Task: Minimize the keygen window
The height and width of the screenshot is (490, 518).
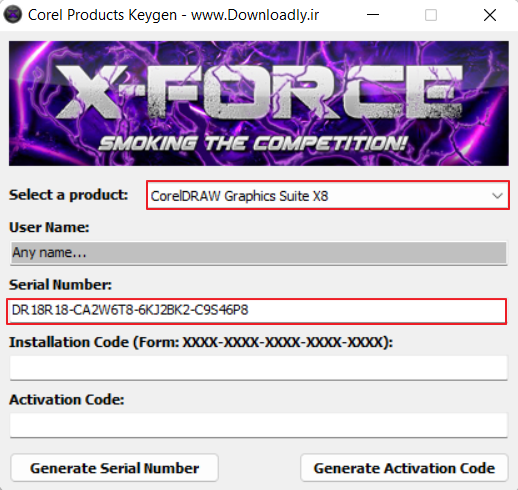Action: coord(373,15)
